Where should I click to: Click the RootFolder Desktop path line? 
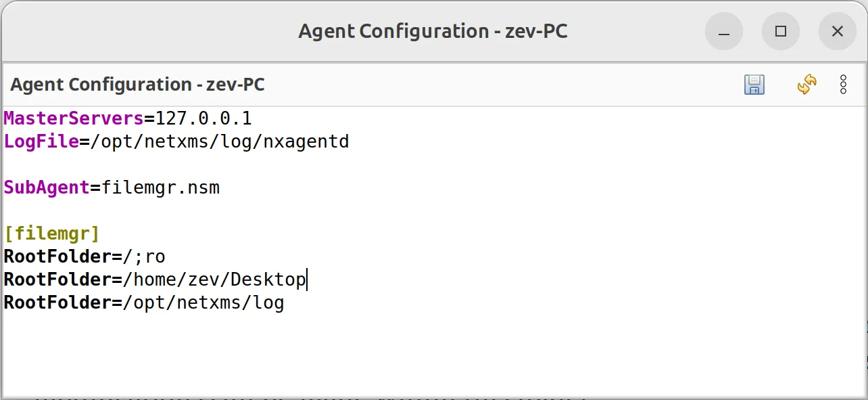tap(155, 280)
